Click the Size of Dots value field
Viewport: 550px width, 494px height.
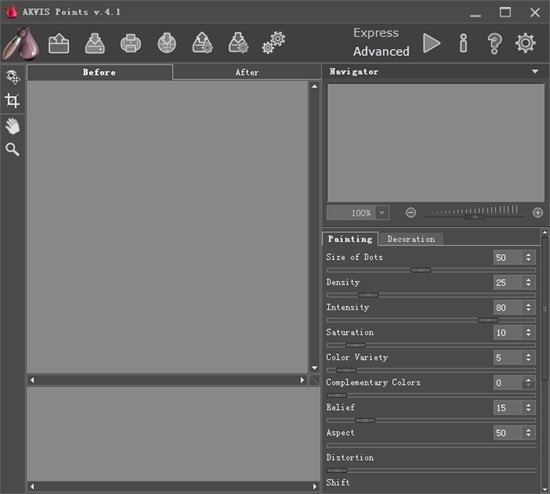[508, 258]
